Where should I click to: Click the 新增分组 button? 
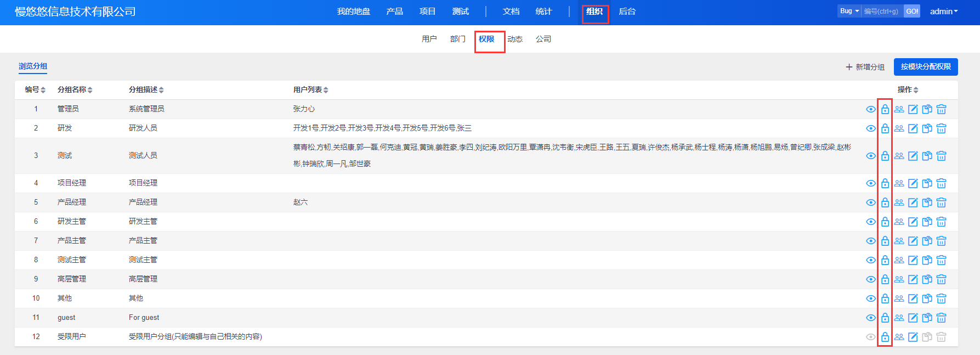click(x=865, y=67)
